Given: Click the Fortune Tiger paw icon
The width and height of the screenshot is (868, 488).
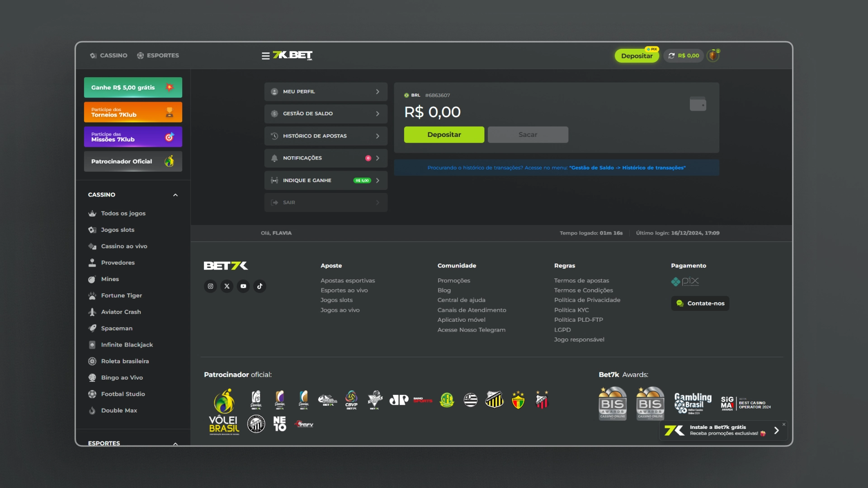Looking at the screenshot, I should 92,296.
